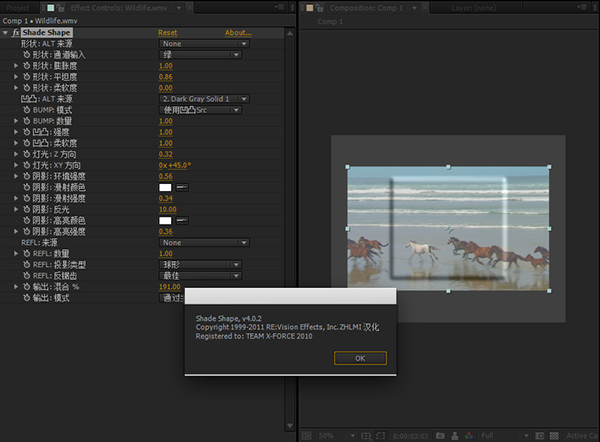Screen dimensions: 600x442
Task: Click the show snapshot person icon
Action: click(x=455, y=436)
